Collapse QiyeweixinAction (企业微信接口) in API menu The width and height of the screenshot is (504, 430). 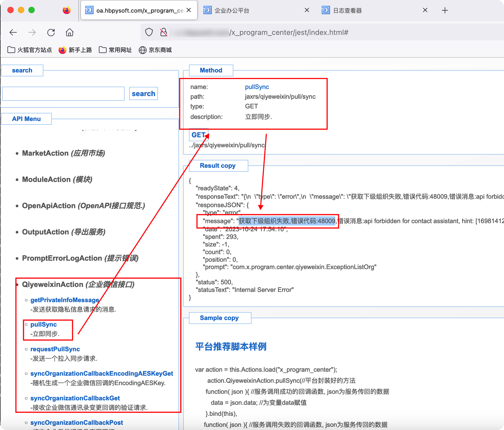(x=78, y=285)
